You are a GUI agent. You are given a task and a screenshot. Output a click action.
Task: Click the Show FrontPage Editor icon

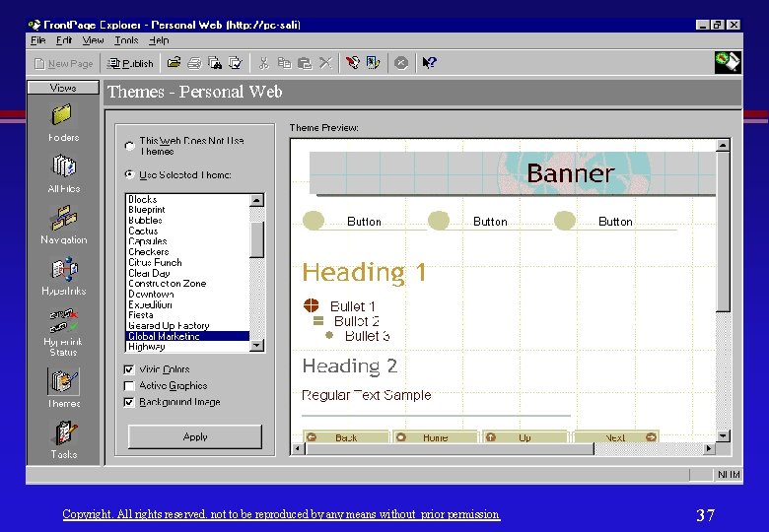point(352,63)
